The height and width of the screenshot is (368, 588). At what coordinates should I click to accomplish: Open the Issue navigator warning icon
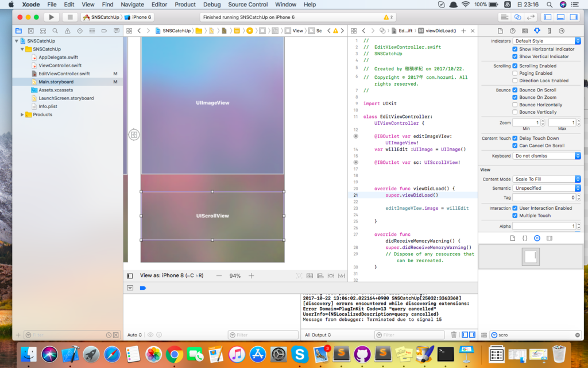pos(68,31)
